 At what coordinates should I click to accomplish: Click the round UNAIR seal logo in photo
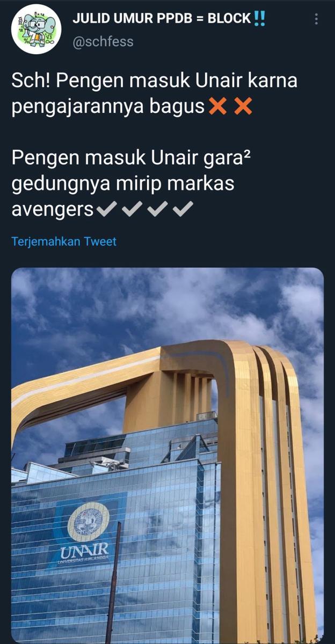pos(89,522)
